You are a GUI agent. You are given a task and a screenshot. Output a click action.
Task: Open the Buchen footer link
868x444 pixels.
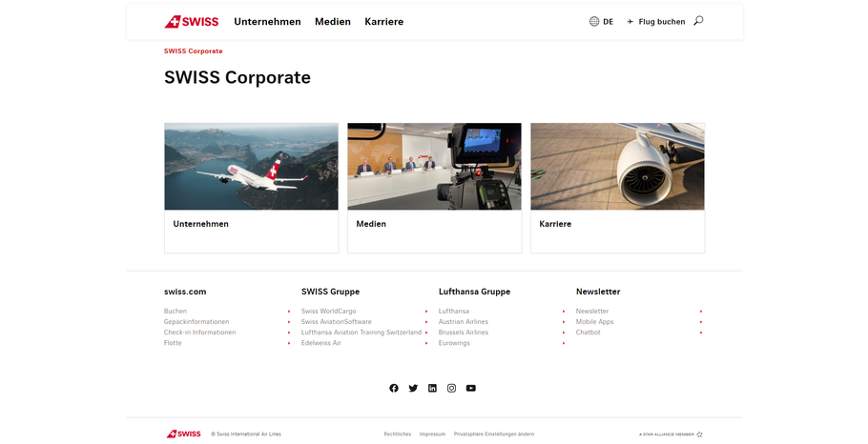click(x=176, y=312)
